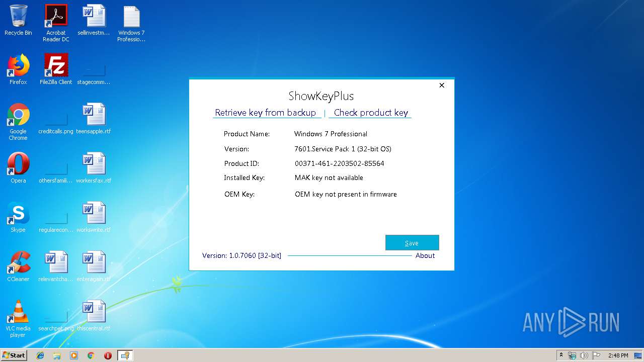Image resolution: width=644 pixels, height=362 pixels.
Task: Open teensapple.rtf document
Action: click(x=94, y=119)
